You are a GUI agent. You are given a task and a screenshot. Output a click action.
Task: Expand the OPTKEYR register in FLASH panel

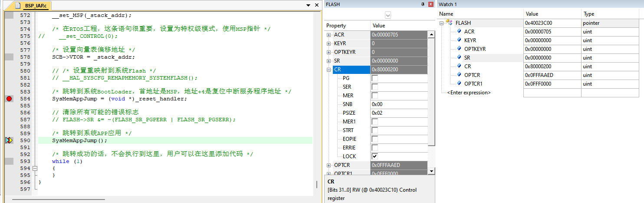point(329,52)
